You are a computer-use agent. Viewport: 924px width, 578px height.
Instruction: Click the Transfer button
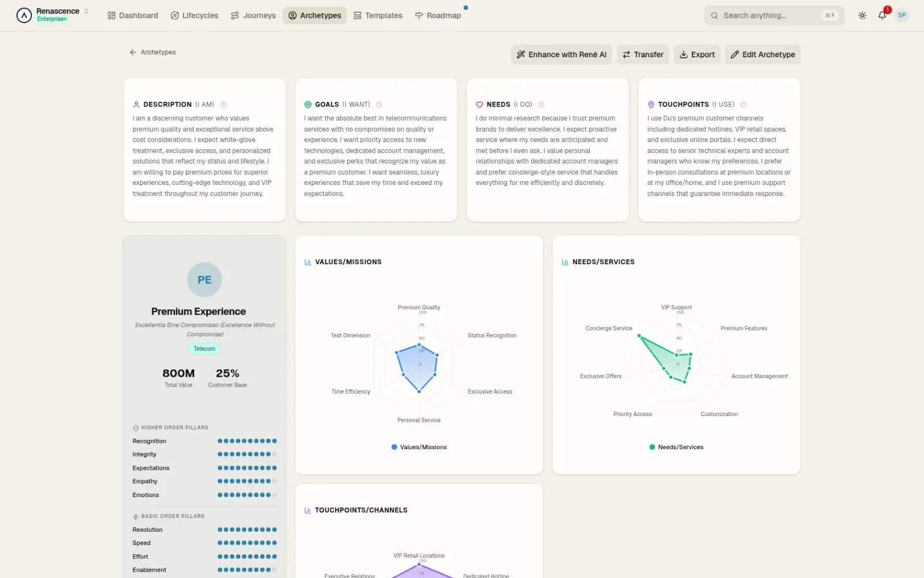[643, 54]
